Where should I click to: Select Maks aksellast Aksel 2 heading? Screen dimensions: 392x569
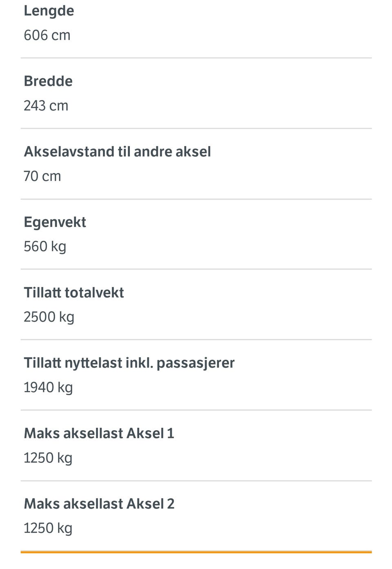click(x=99, y=504)
